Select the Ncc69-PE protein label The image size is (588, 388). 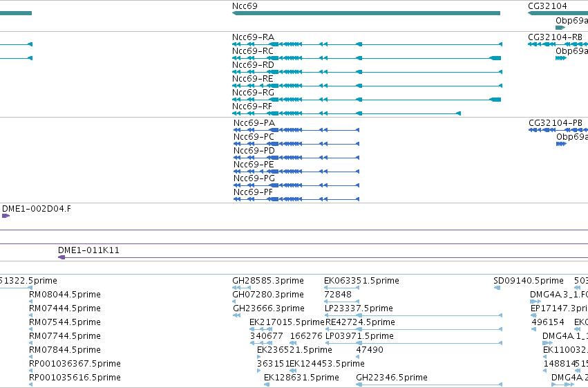(254, 165)
